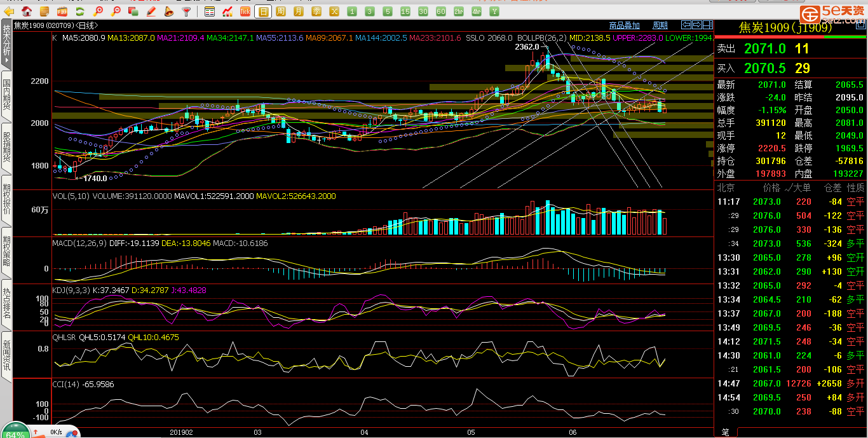Screen dimensions: 868x438
Task: Click the yellow back arrow icon
Action: point(10,11)
